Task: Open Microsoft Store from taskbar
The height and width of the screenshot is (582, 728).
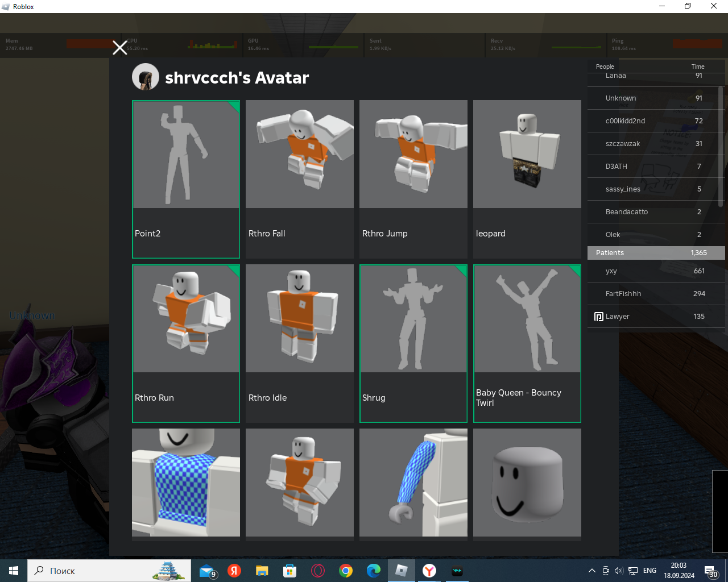Action: [x=289, y=571]
